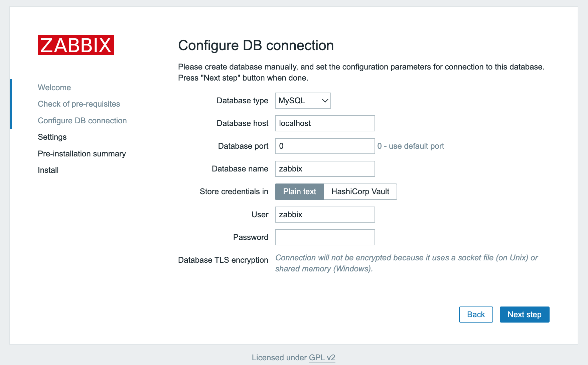
Task: Click into the Database name field
Action: (325, 169)
